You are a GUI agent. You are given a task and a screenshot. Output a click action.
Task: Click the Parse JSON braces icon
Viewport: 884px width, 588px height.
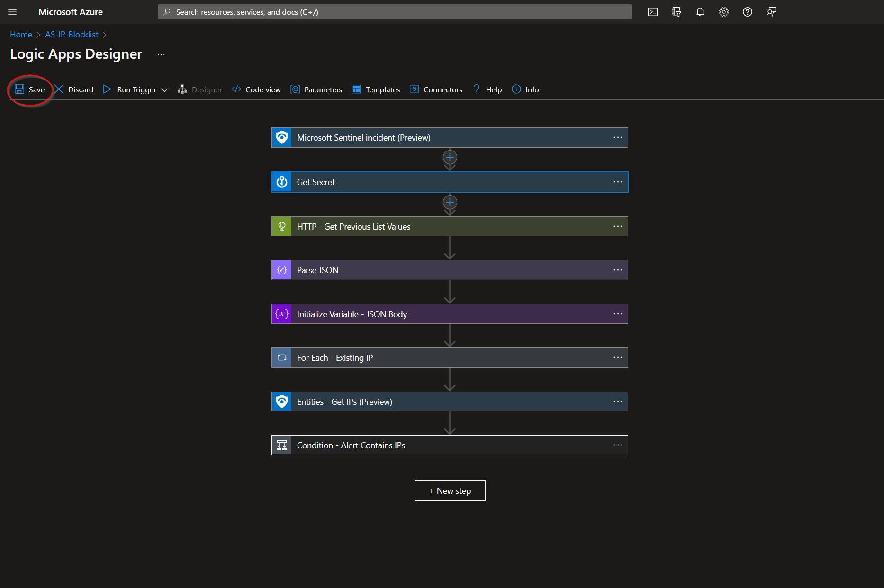coord(282,270)
